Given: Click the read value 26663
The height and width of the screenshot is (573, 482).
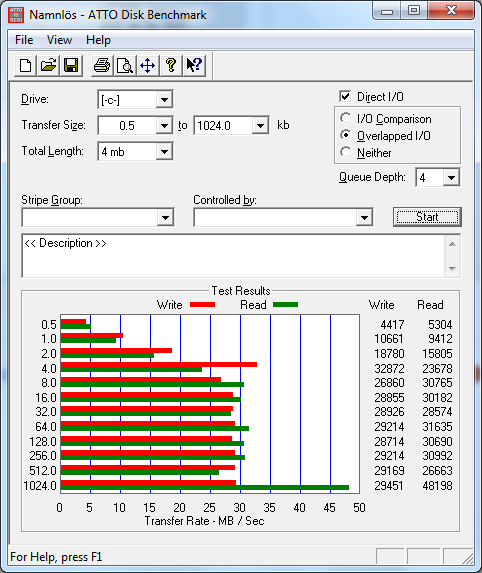Looking at the screenshot, I should [x=437, y=470].
